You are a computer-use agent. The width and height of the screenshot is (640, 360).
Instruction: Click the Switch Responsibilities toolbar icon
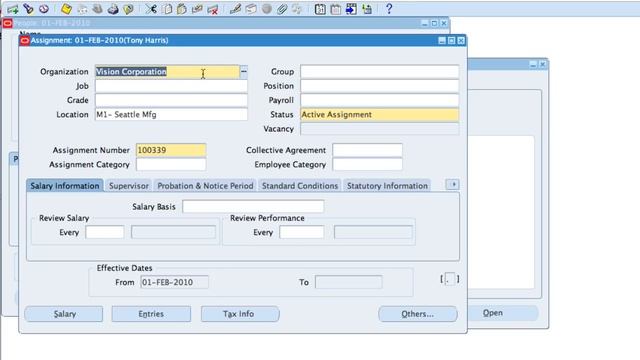(98, 9)
